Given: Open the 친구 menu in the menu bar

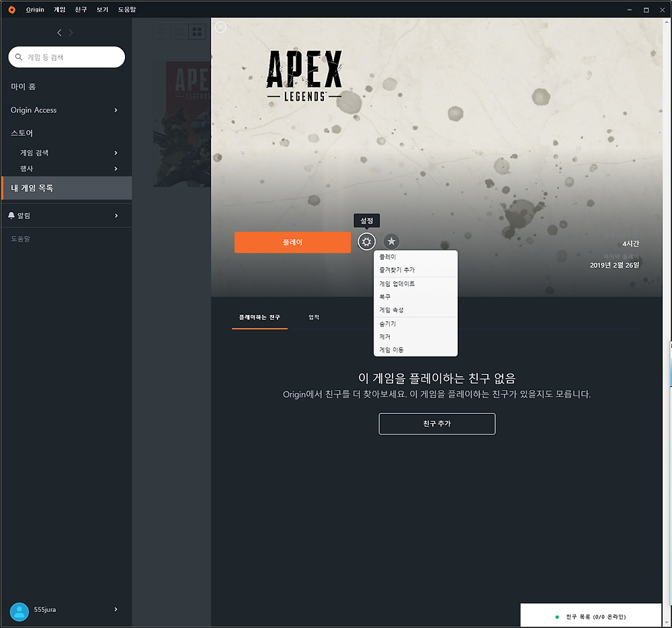Looking at the screenshot, I should pyautogui.click(x=81, y=9).
